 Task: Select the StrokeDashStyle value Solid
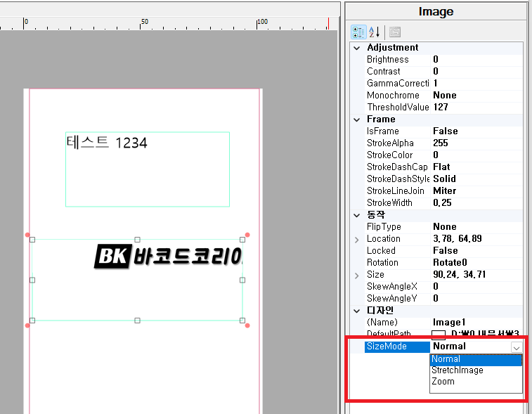pos(476,179)
